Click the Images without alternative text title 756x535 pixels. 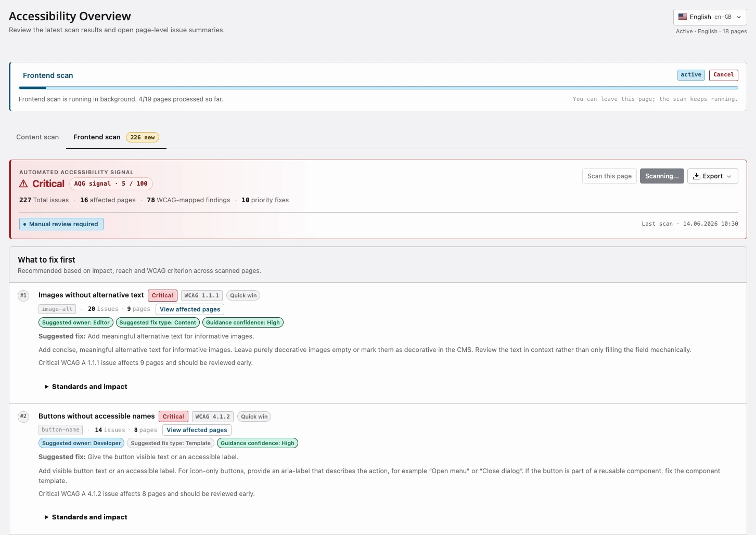click(91, 295)
